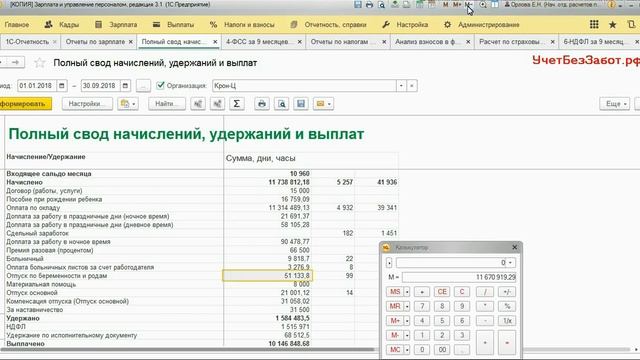Click the title bar M memory button
This screenshot has width=640, height=360.
(445, 4)
